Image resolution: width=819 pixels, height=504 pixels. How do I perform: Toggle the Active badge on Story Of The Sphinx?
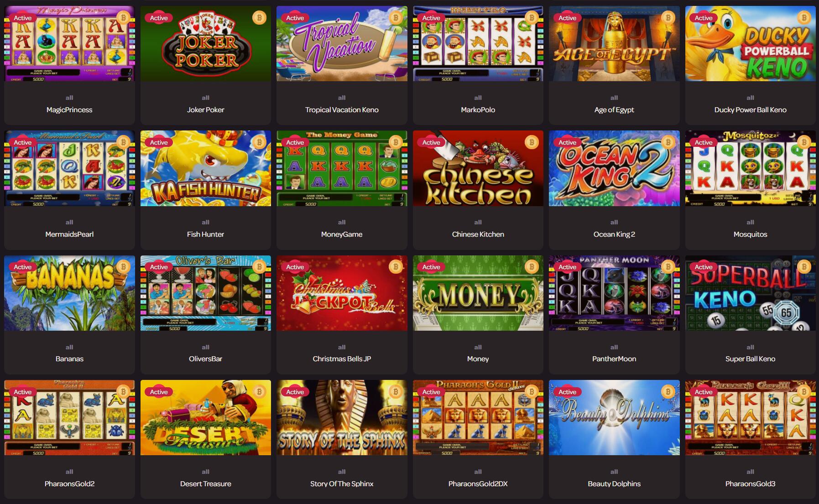295,392
